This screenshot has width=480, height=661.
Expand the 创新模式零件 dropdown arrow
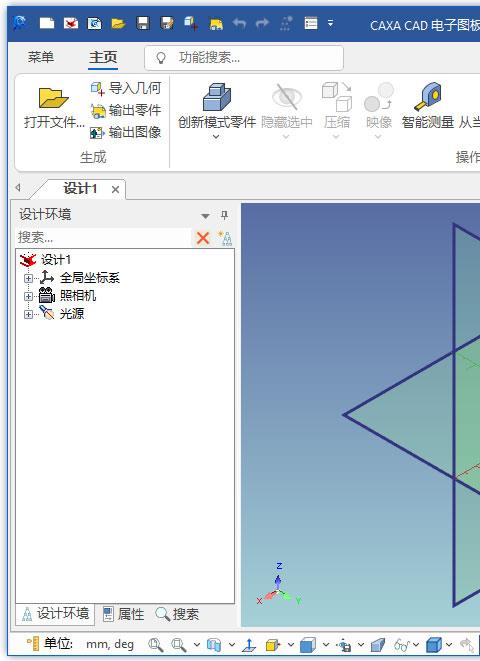(216, 136)
